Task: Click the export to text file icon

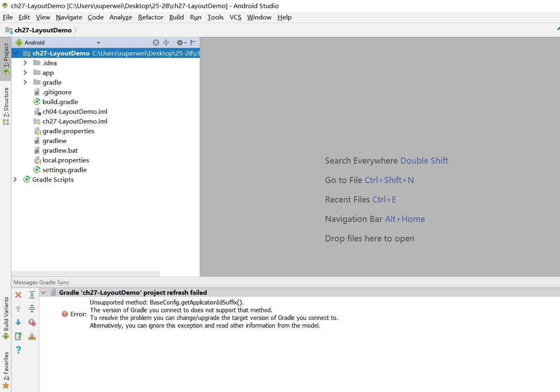Action: (18, 336)
